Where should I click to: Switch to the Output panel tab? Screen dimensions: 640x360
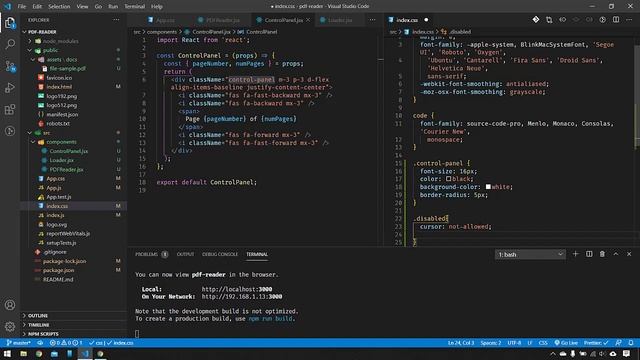pyautogui.click(x=185, y=254)
